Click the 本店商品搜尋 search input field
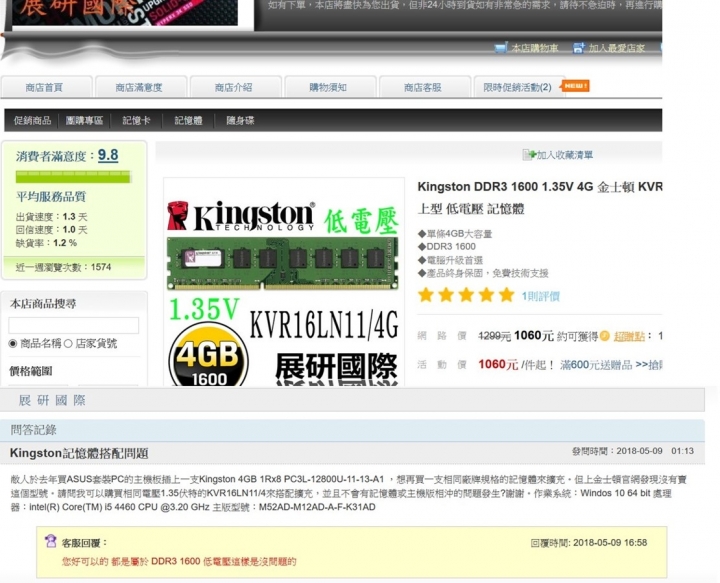Viewport: 720px width, 583px height. point(73,325)
